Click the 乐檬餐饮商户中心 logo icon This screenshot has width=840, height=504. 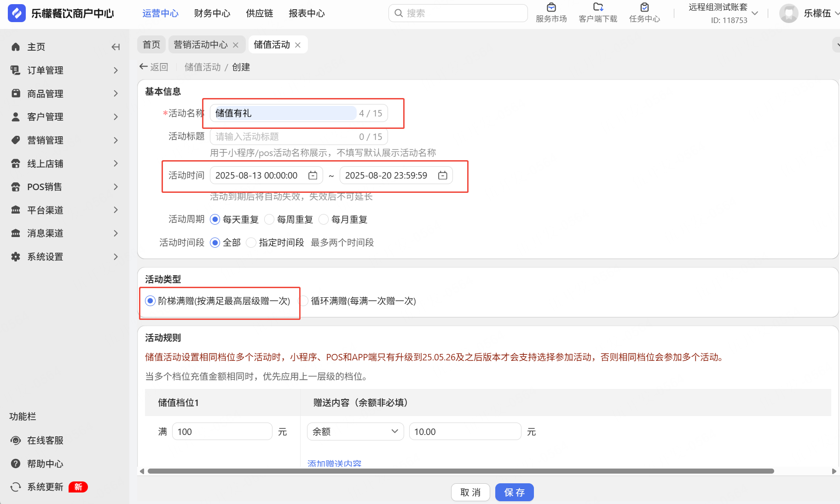coord(17,13)
